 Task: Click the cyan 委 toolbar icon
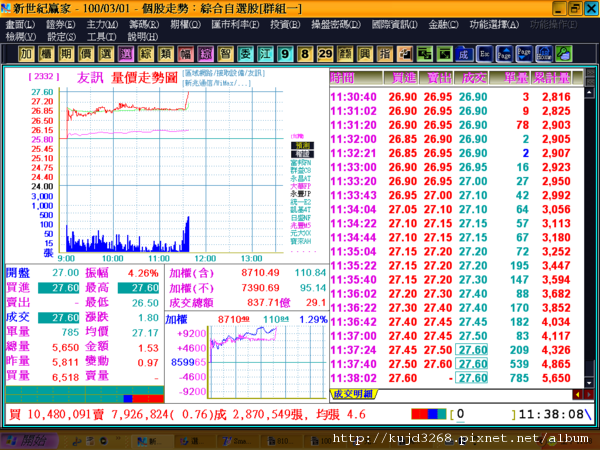click(x=245, y=54)
